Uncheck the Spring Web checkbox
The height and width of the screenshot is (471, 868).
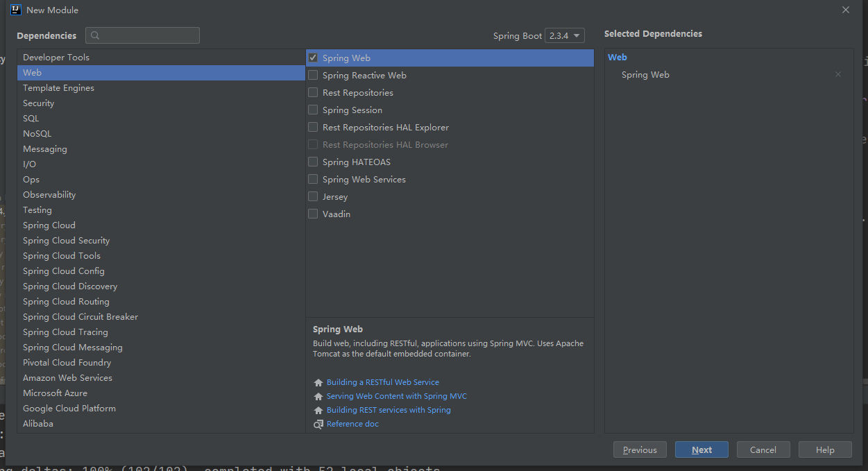pyautogui.click(x=313, y=58)
